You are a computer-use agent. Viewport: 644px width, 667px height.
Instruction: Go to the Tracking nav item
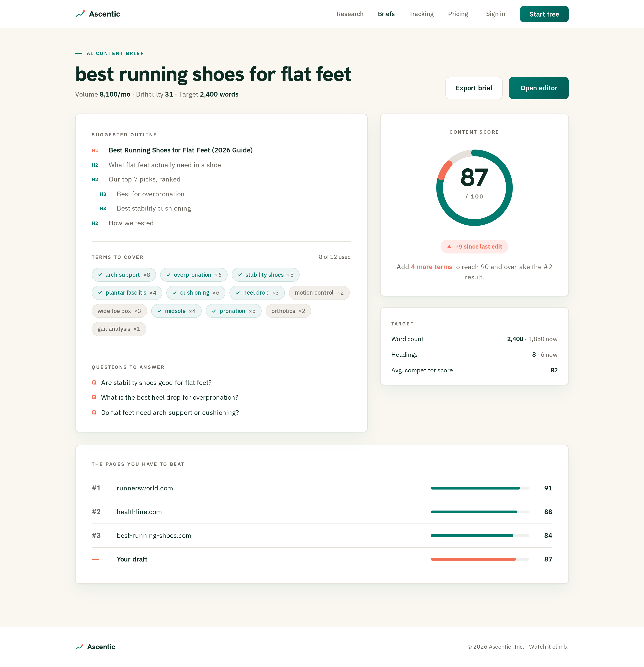(421, 14)
